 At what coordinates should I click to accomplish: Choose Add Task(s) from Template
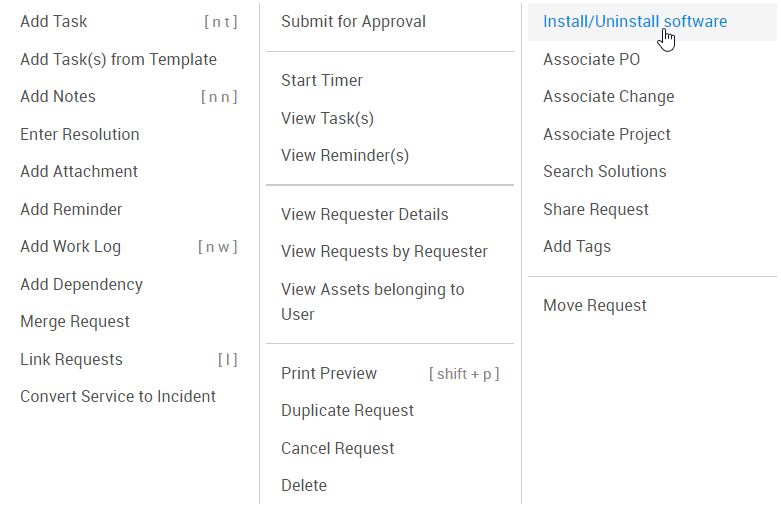(118, 59)
